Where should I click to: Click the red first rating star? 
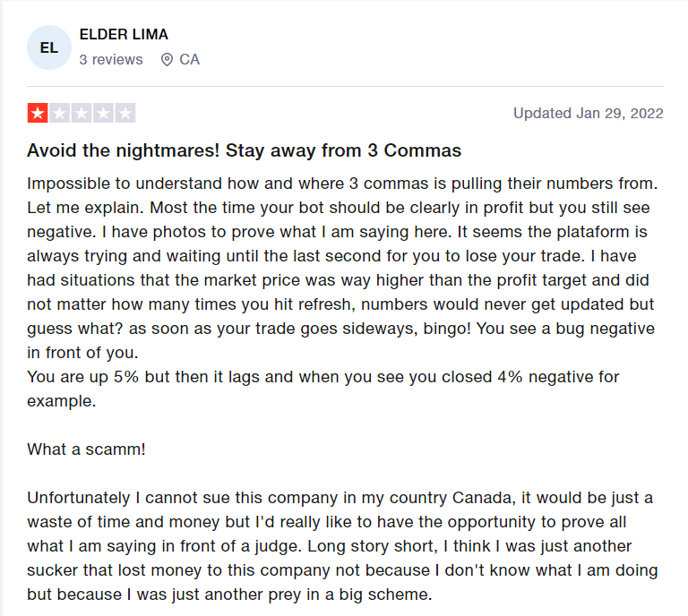click(38, 113)
